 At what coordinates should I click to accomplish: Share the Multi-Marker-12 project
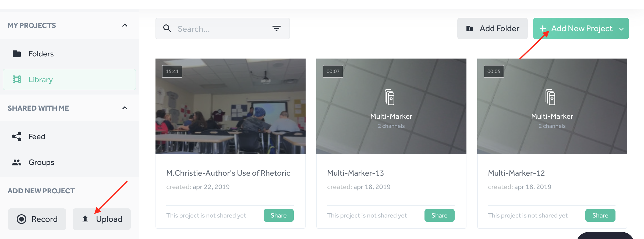point(600,215)
